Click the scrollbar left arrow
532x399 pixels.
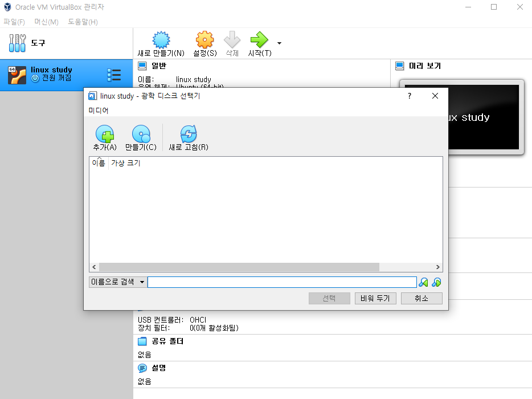pos(94,267)
